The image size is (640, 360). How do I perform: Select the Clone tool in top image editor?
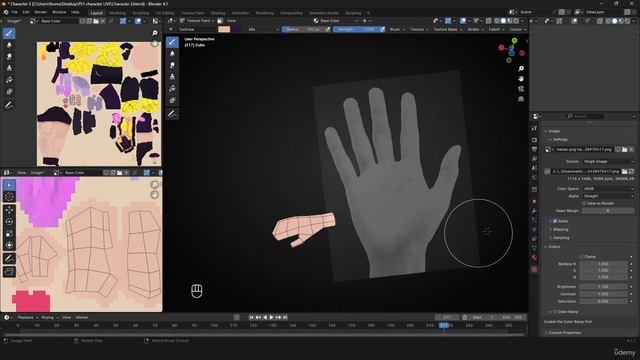[9, 68]
